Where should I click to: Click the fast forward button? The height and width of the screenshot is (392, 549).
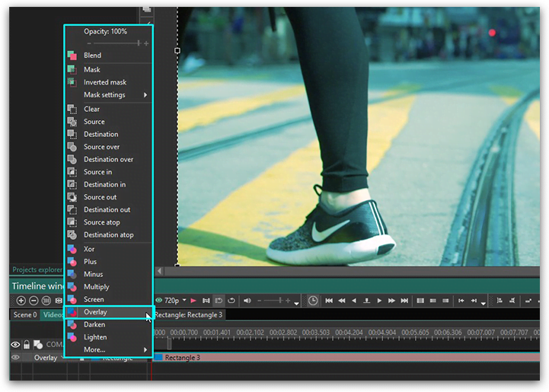(391, 301)
